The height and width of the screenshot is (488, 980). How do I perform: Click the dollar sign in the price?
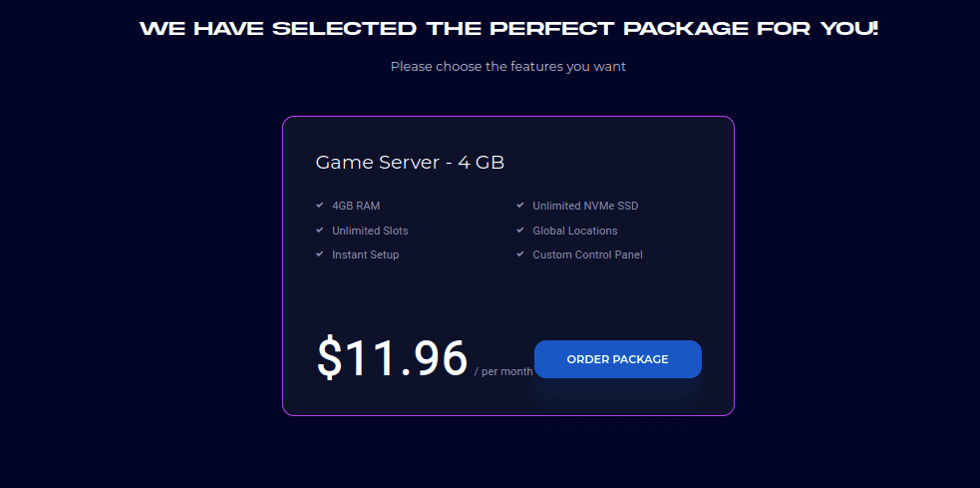(x=328, y=359)
